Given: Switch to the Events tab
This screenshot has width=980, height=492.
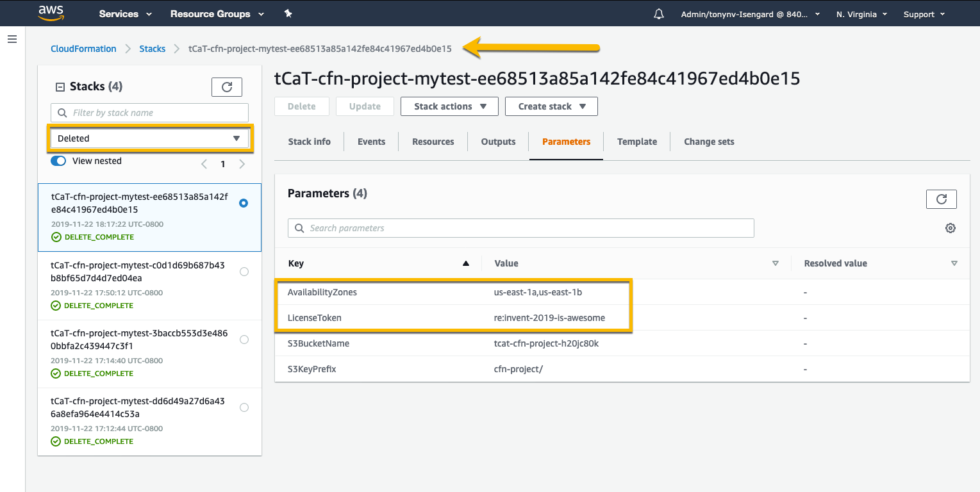Looking at the screenshot, I should pos(372,142).
